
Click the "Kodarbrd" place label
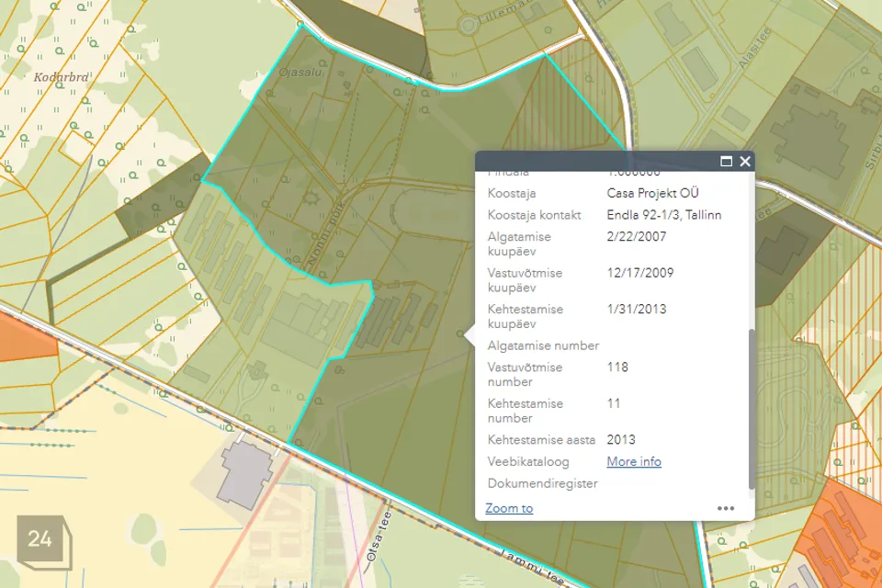(x=61, y=78)
